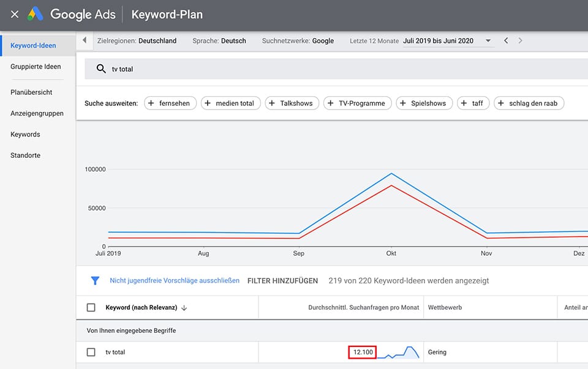Open Gruppierte Ideen in sidebar
This screenshot has width=588, height=369.
36,67
